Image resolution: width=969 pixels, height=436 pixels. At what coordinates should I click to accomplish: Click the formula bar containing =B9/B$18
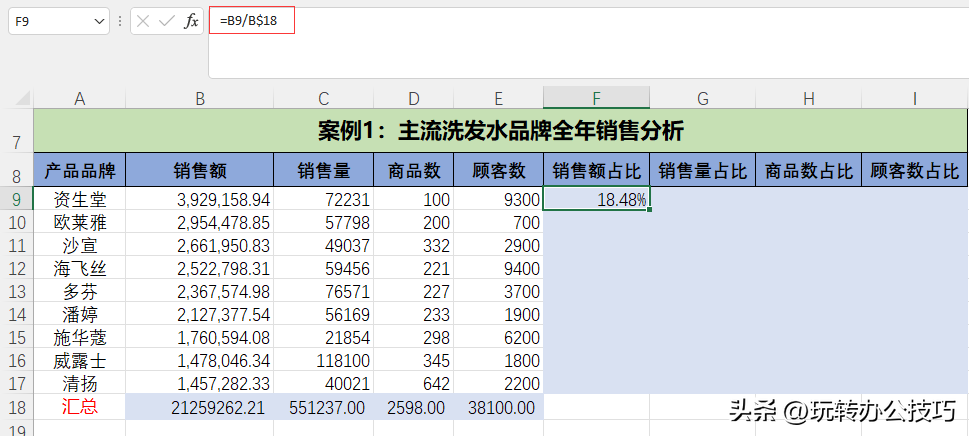pyautogui.click(x=588, y=43)
